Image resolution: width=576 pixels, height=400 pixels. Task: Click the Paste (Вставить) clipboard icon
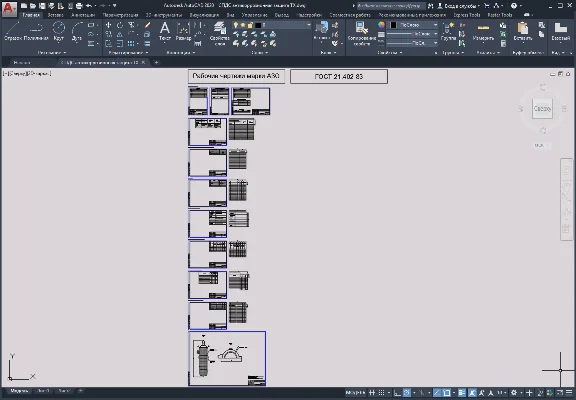coord(522,31)
